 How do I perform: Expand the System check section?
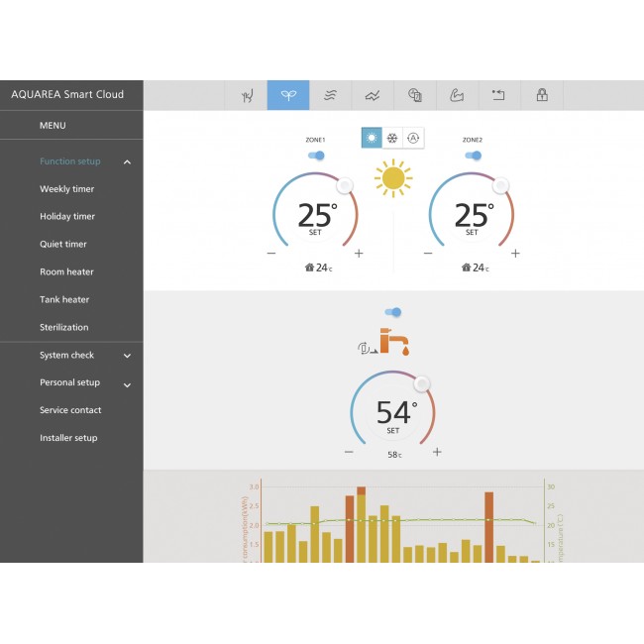(x=127, y=356)
